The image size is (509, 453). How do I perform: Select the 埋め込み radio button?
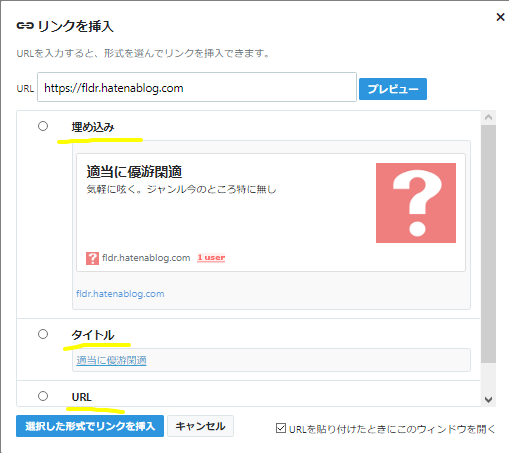point(43,126)
